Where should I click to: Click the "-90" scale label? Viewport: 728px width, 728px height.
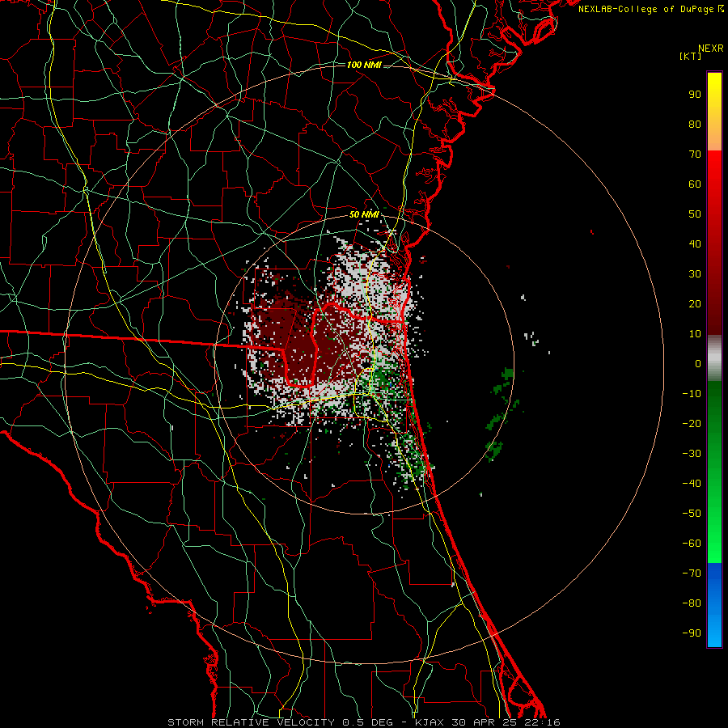pyautogui.click(x=692, y=633)
